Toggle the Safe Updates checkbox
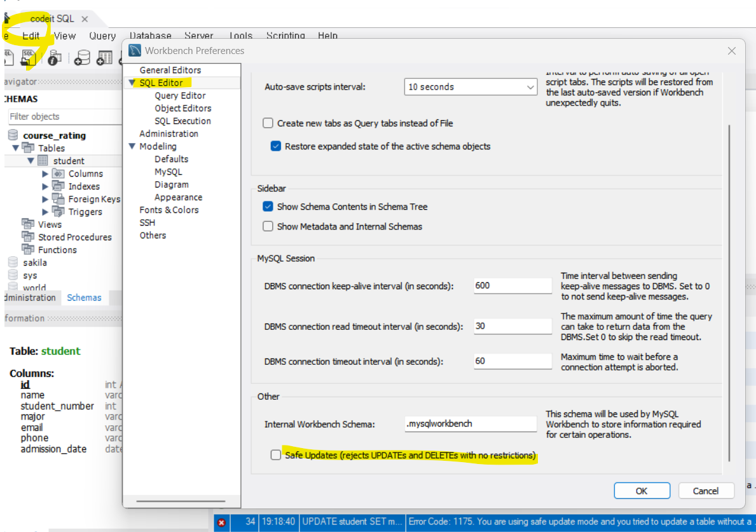 click(x=276, y=455)
